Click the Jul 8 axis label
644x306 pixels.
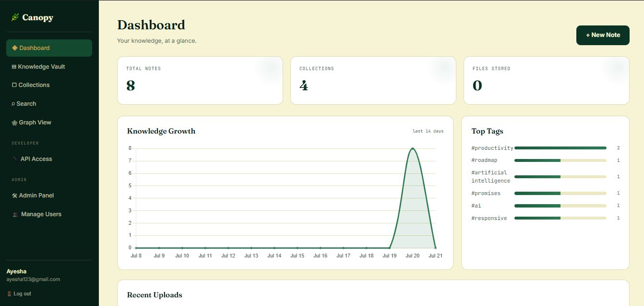pos(136,256)
